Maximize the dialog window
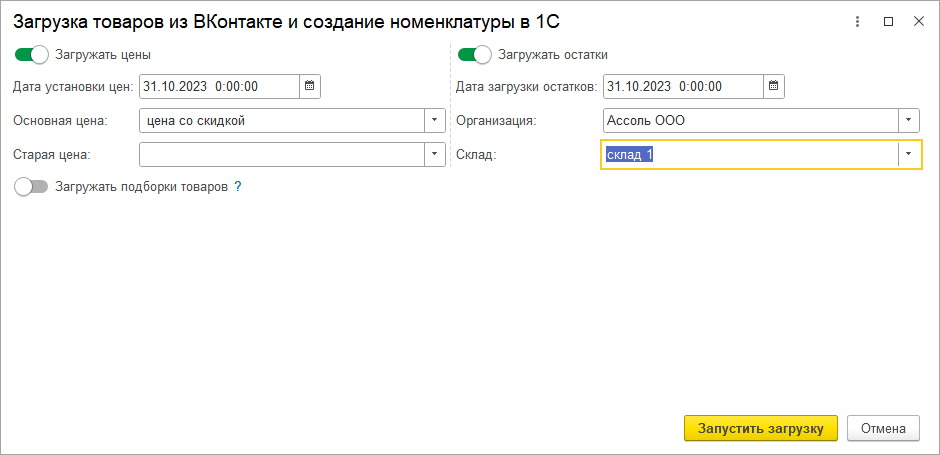The height and width of the screenshot is (455, 940). click(x=888, y=21)
